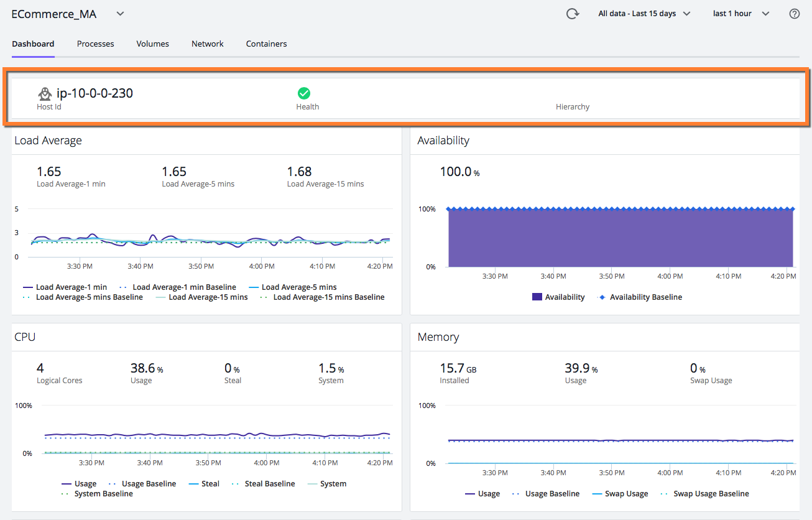This screenshot has width=812, height=520.
Task: Click the Hierarchy label in host header
Action: tap(573, 107)
